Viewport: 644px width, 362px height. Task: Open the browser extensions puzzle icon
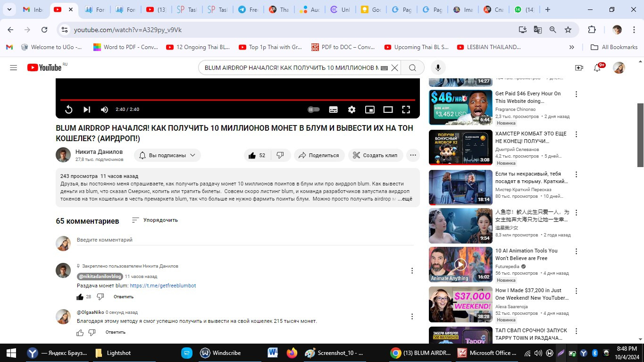coord(592,30)
